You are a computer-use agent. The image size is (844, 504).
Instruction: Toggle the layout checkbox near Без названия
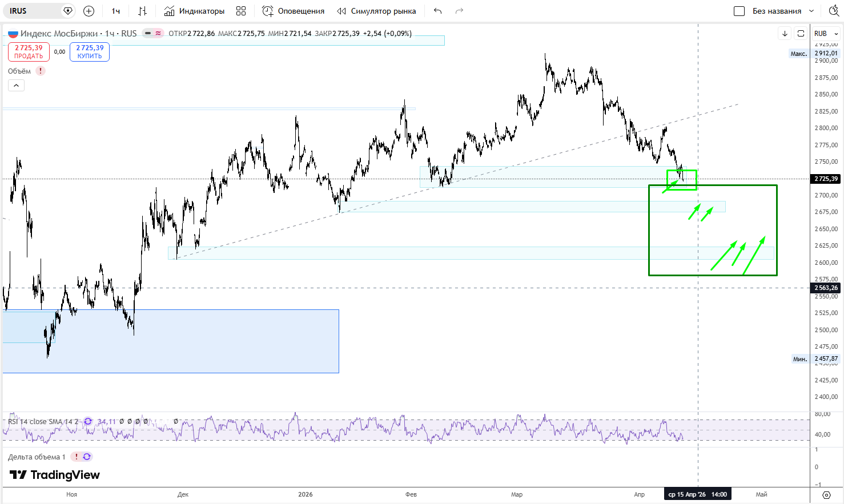point(739,11)
